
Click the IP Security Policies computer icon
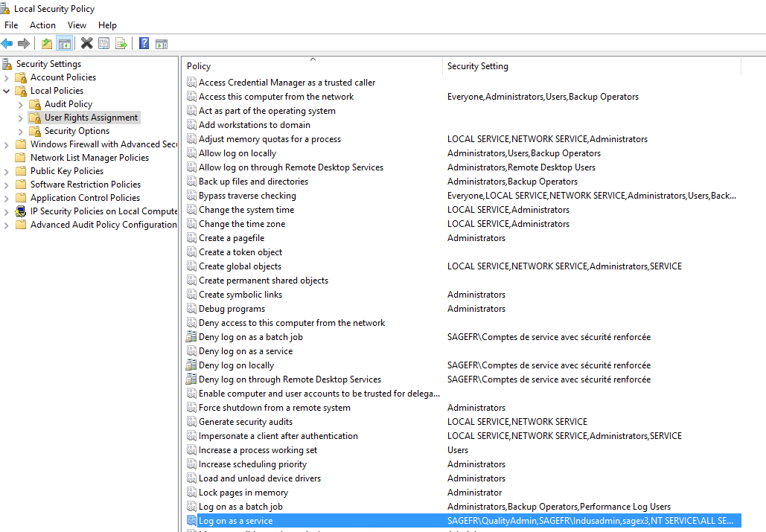tap(21, 211)
